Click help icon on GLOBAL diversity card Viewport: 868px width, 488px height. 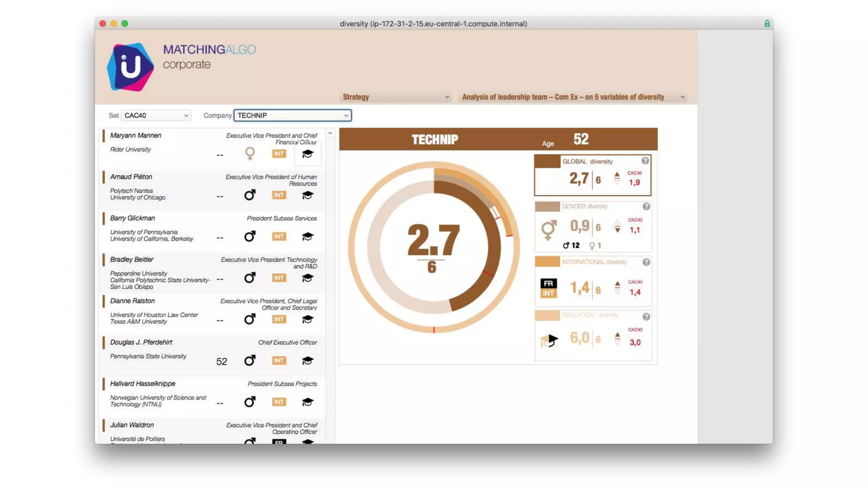point(645,161)
